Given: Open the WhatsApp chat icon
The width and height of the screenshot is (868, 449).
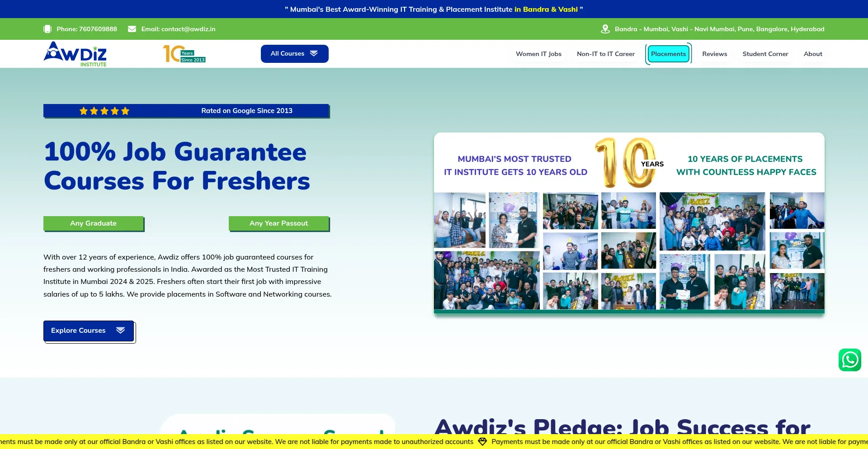Looking at the screenshot, I should pos(850,360).
